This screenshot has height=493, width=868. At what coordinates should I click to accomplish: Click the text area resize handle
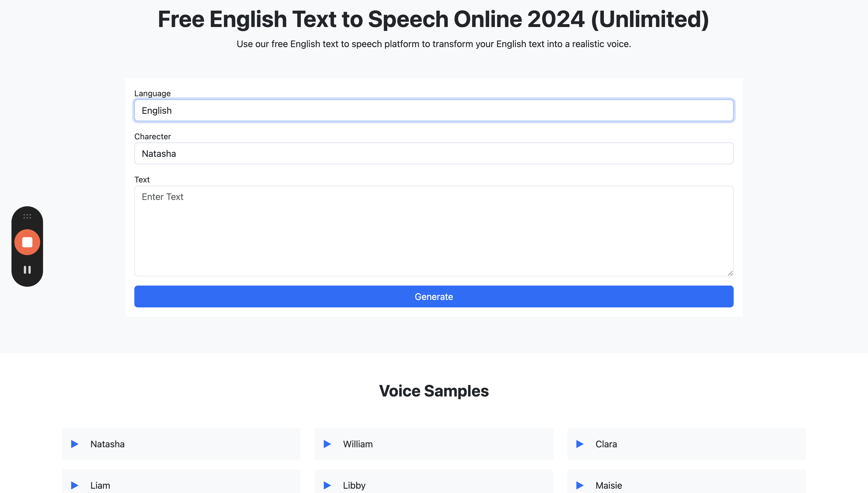click(x=730, y=273)
